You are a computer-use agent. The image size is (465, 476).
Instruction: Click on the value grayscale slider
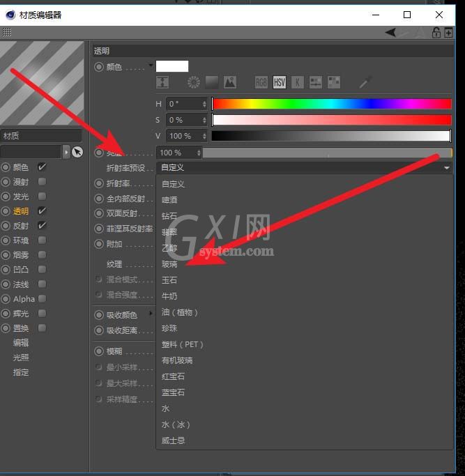pyautogui.click(x=331, y=136)
